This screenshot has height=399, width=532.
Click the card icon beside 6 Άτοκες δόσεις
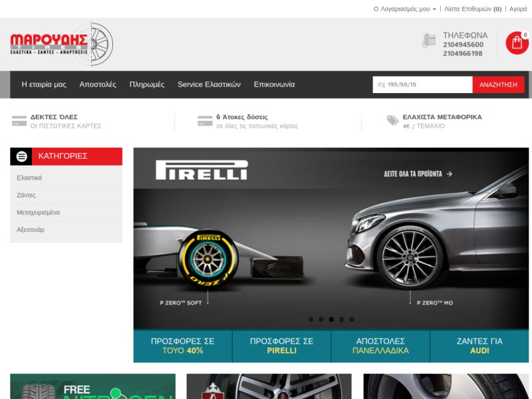[205, 121]
